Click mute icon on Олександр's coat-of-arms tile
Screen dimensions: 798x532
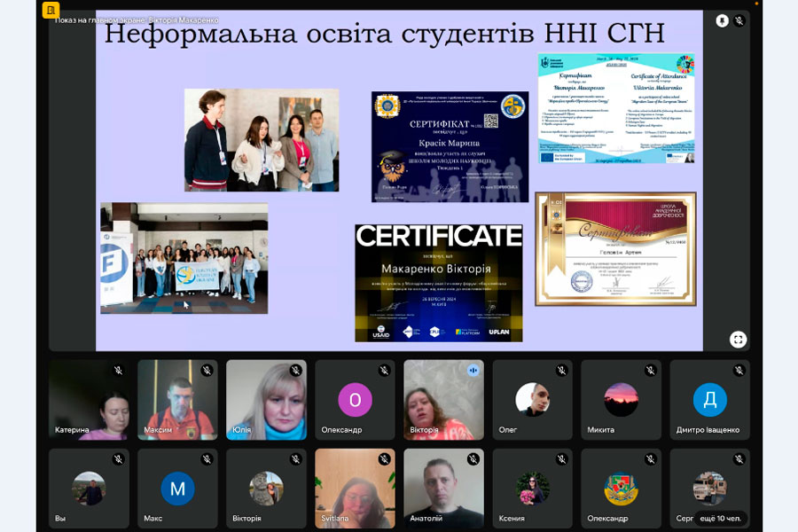coord(651,459)
